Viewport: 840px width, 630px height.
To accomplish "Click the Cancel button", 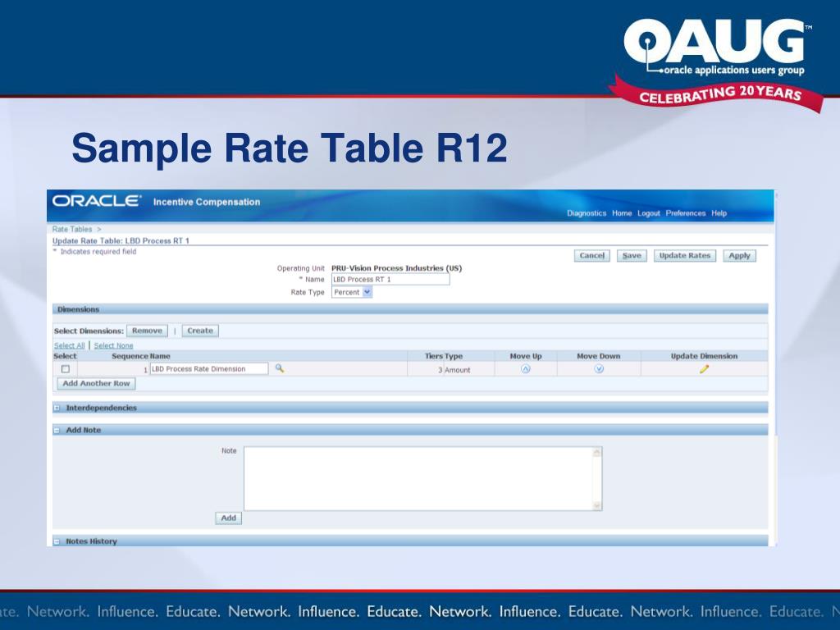I will [592, 256].
